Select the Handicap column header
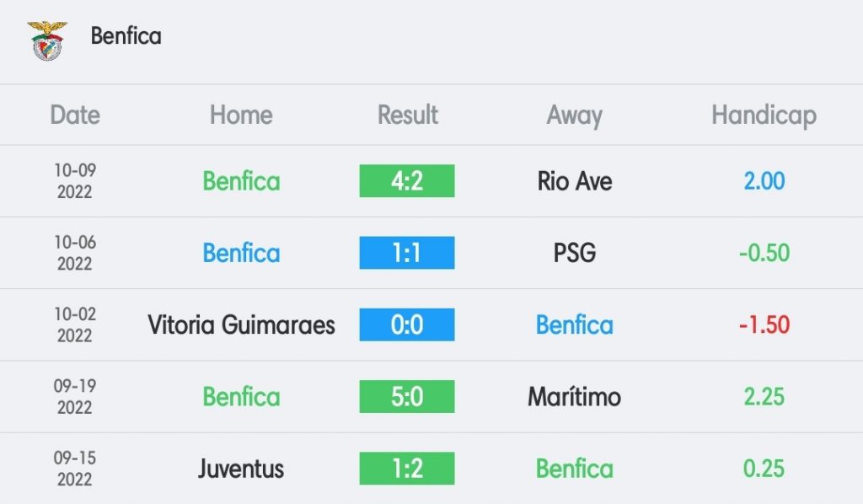 click(764, 116)
